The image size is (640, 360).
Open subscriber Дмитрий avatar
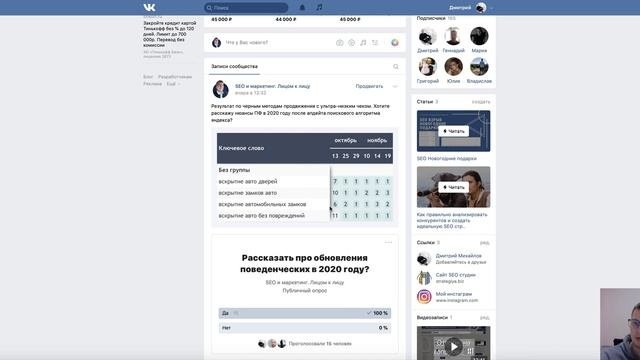point(427,36)
